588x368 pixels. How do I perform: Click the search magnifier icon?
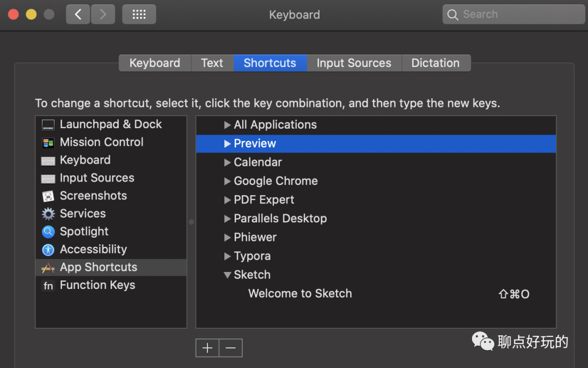[452, 15]
